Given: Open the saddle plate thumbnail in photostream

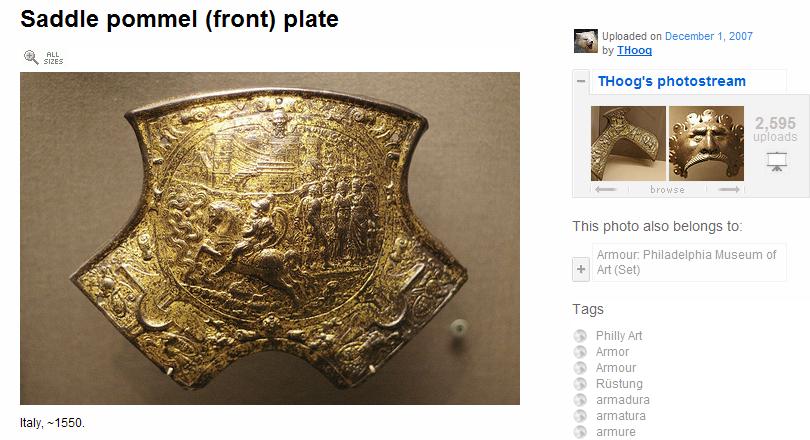Looking at the screenshot, I should coord(628,143).
